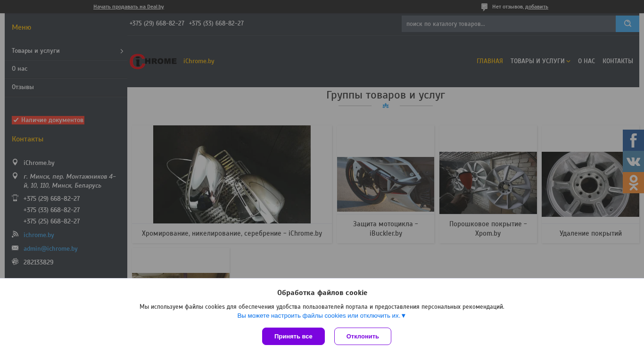Select ГЛАВНАЯ in the top navigation
This screenshot has width=644, height=362.
[490, 61]
